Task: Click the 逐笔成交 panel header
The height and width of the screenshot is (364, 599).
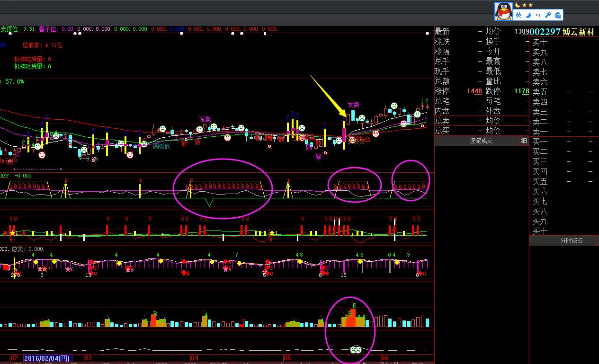Action: click(x=481, y=141)
